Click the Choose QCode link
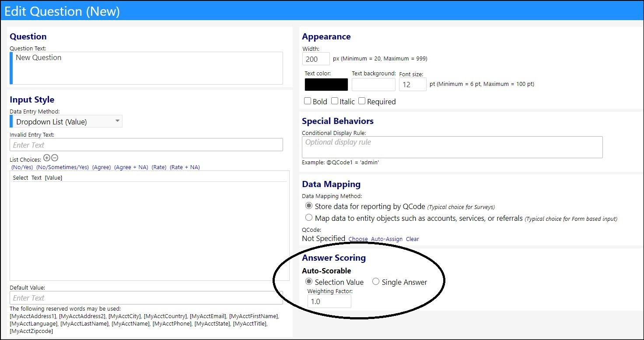The height and width of the screenshot is (340, 644). pos(358,239)
